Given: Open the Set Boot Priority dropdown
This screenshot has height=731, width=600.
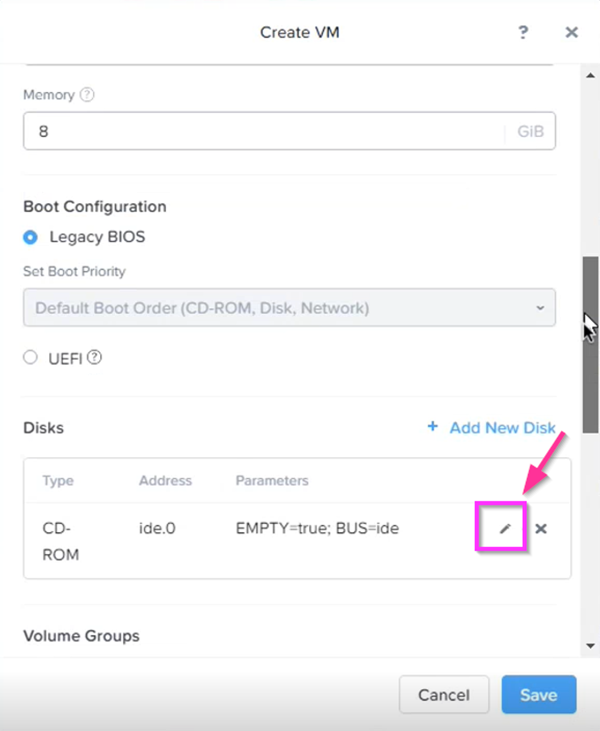Looking at the screenshot, I should (289, 308).
